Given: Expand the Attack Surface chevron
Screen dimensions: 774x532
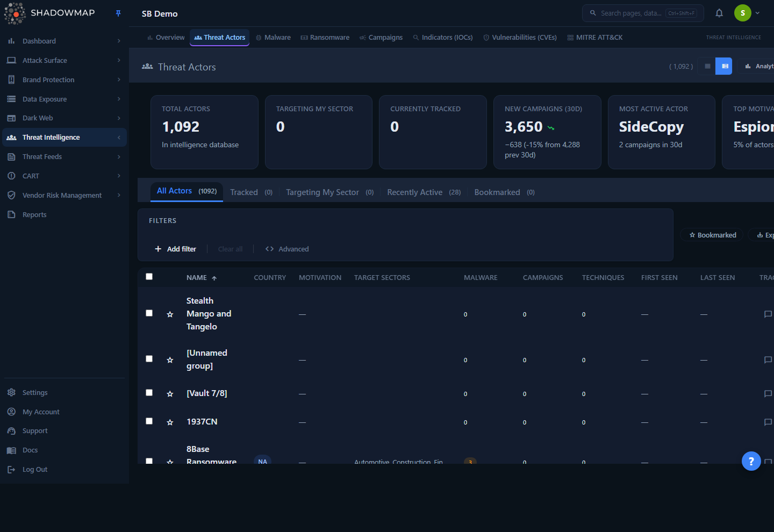Looking at the screenshot, I should pyautogui.click(x=119, y=60).
